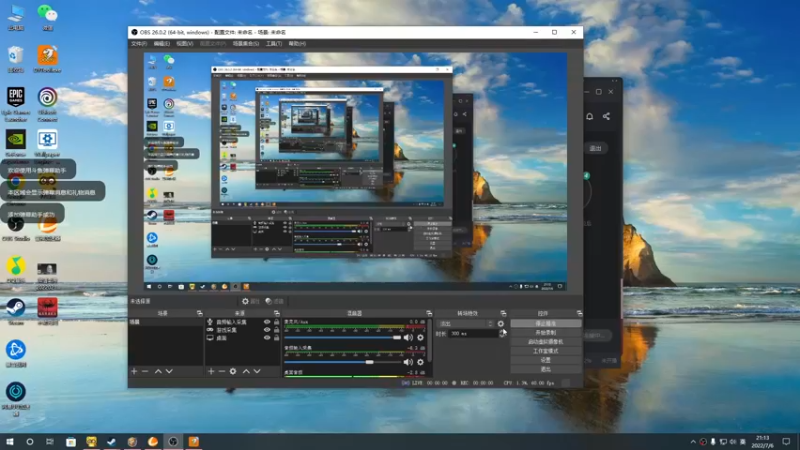Mute the second mixer channel speaker icon
The height and width of the screenshot is (450, 800).
point(408,362)
